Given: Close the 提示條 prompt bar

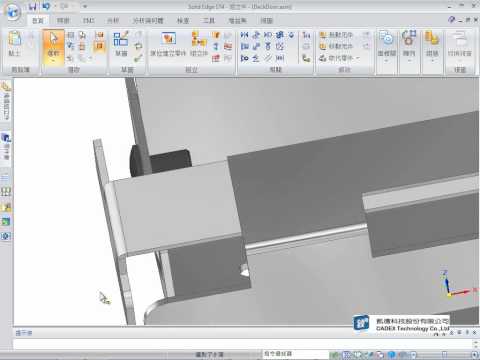Looking at the screenshot, I should coord(474,333).
